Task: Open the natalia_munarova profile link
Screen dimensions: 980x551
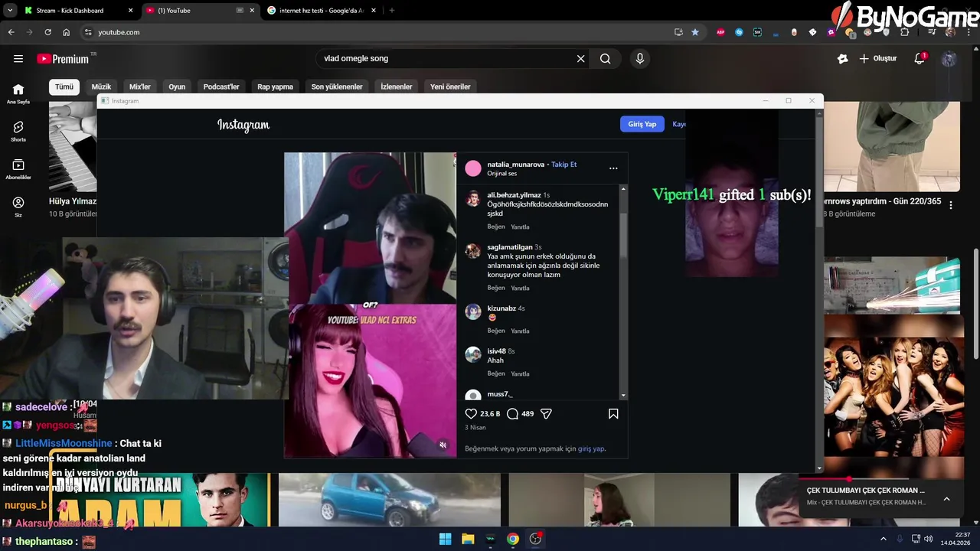Action: [x=516, y=165]
